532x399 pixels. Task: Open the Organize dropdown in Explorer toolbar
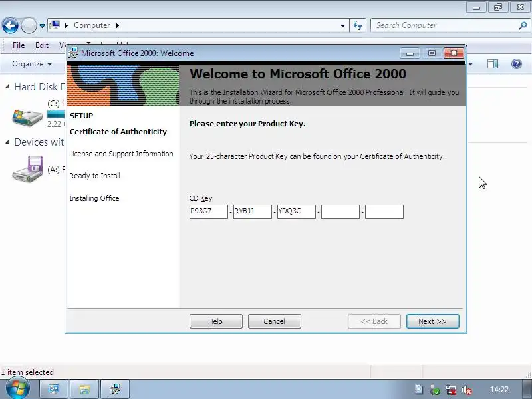(32, 64)
